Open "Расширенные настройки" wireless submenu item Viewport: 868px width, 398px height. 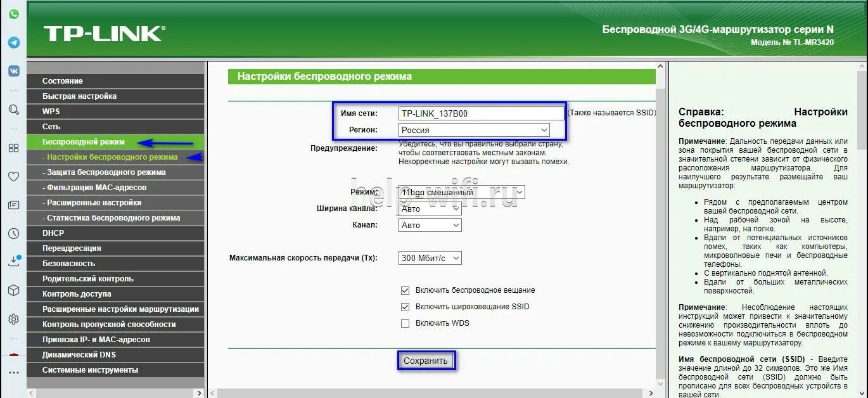(115, 203)
